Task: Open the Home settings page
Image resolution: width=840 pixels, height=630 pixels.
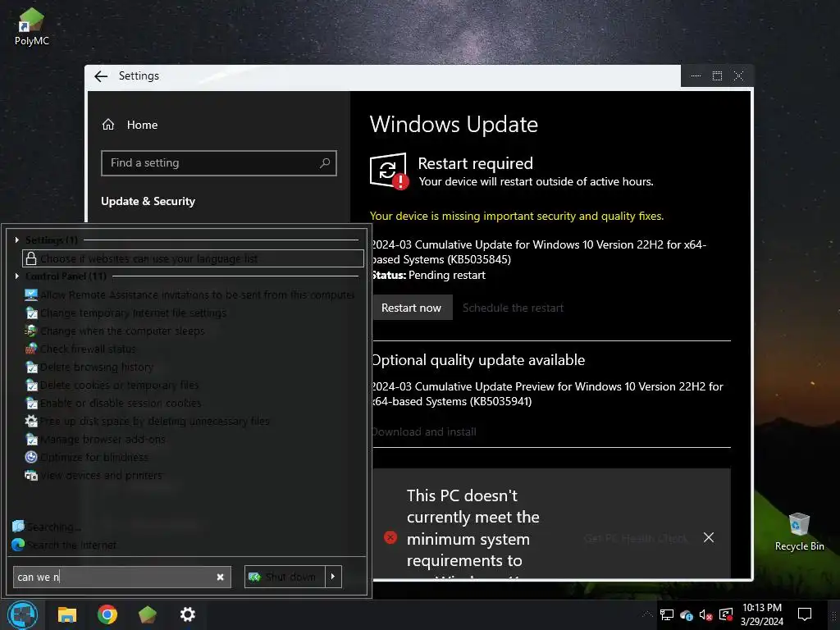Action: [x=130, y=125]
